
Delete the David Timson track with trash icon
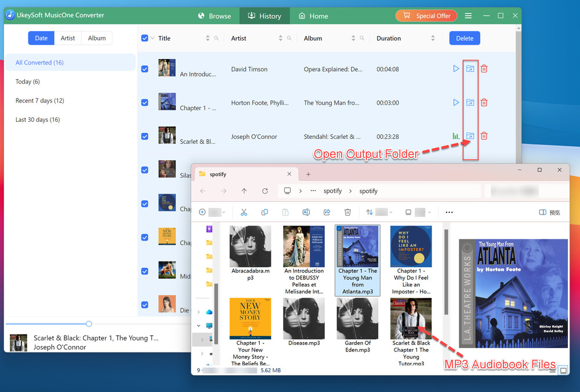click(x=484, y=69)
